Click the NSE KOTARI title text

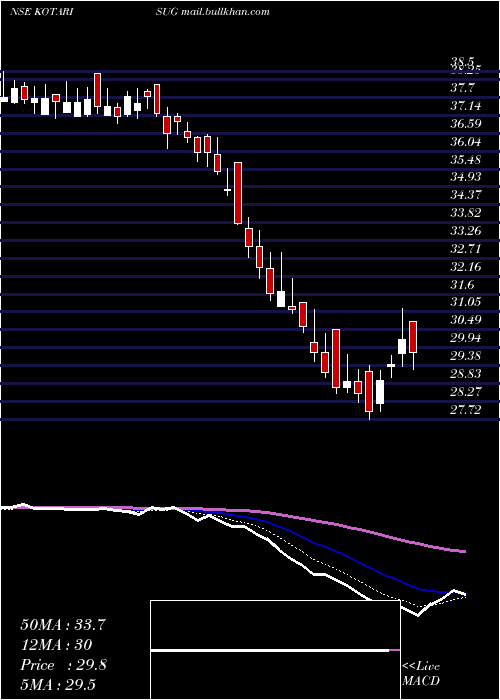[x=41, y=12]
